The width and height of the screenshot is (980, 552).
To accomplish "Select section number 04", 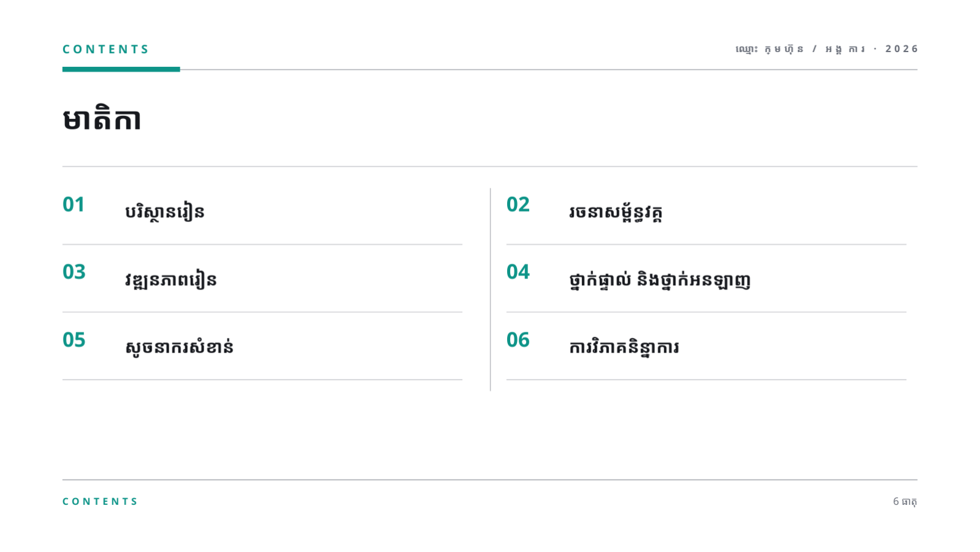I will 518,272.
